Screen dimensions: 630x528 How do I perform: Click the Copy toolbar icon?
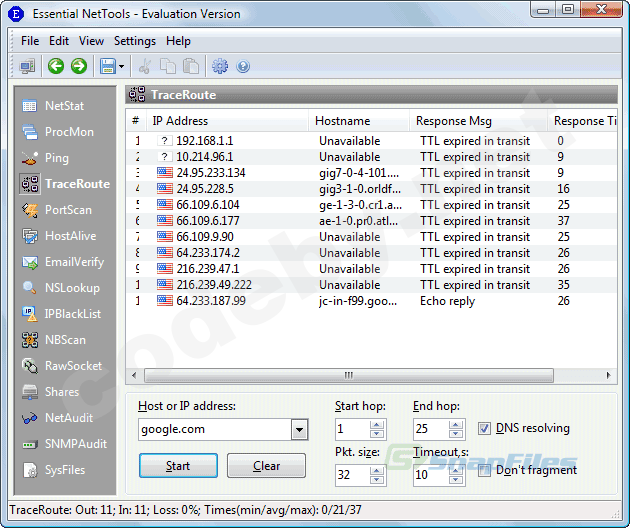pos(168,66)
